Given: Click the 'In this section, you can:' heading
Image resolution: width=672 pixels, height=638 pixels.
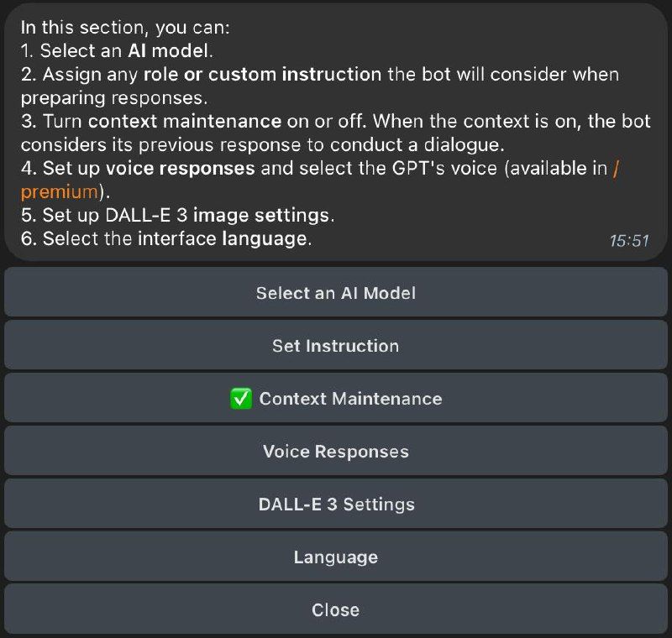Looking at the screenshot, I should click(x=125, y=28).
